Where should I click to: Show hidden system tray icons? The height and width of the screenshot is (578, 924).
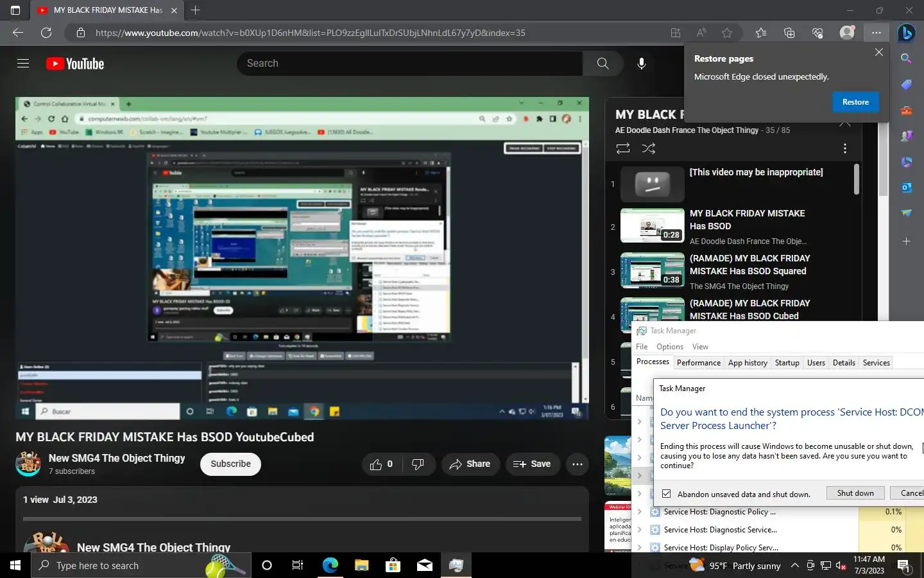[x=794, y=566]
